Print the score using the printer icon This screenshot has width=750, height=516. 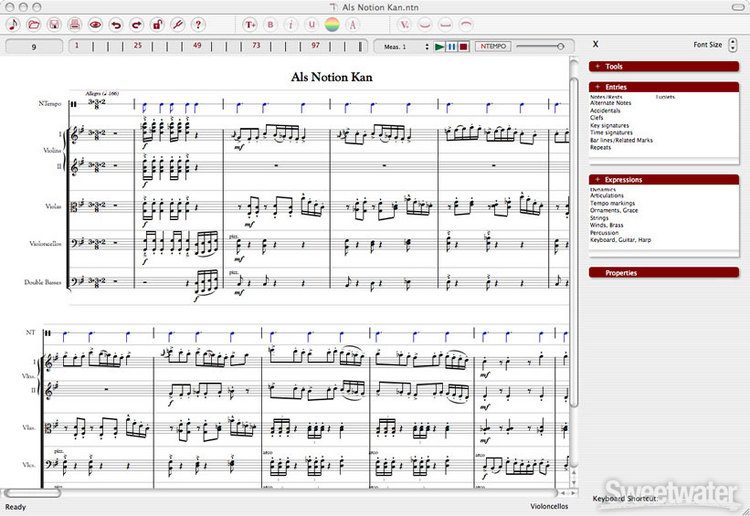pyautogui.click(x=75, y=24)
